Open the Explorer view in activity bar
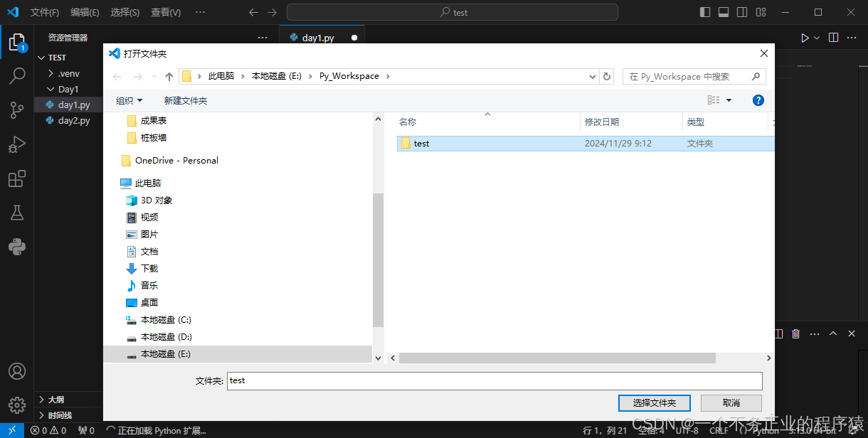The width and height of the screenshot is (868, 438). click(x=17, y=43)
